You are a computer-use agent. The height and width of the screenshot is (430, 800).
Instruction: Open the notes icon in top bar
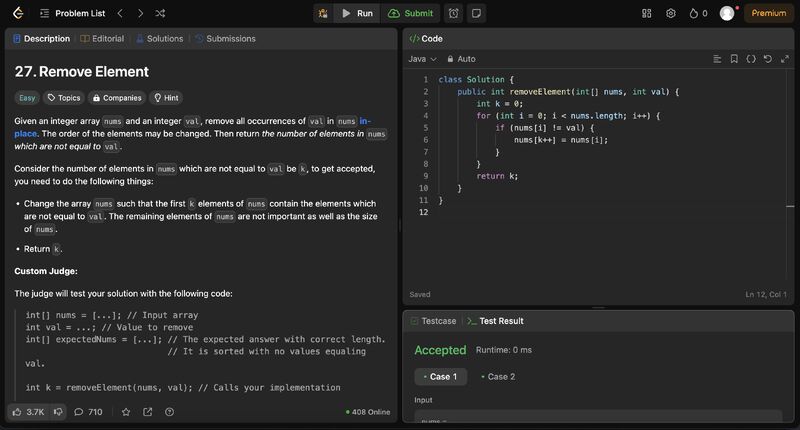pos(477,13)
